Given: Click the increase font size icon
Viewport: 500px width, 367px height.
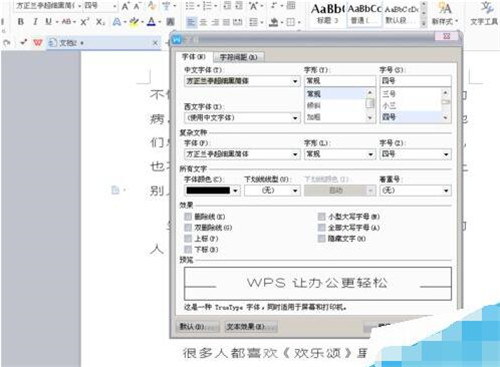Looking at the screenshot, I should point(125,6).
